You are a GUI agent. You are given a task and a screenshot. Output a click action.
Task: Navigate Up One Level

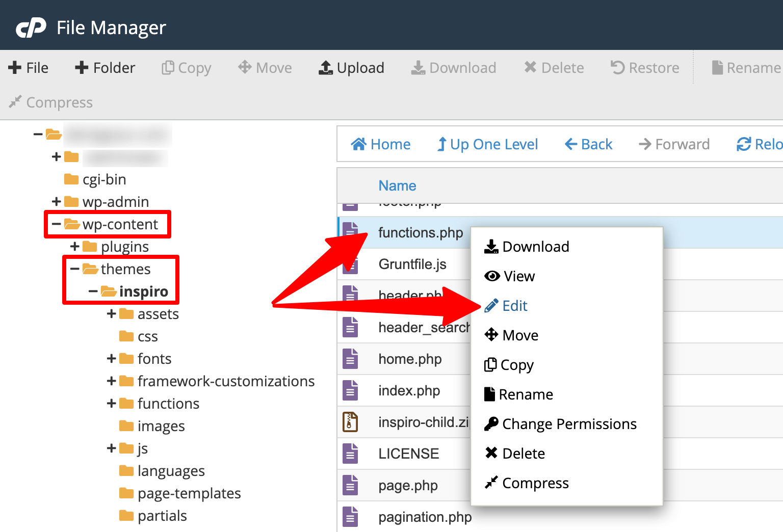(487, 144)
